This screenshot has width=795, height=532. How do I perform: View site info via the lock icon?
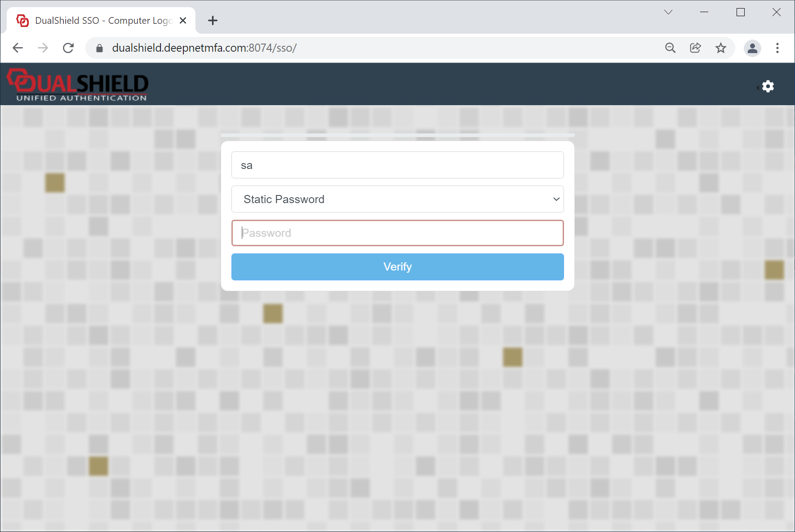[100, 48]
